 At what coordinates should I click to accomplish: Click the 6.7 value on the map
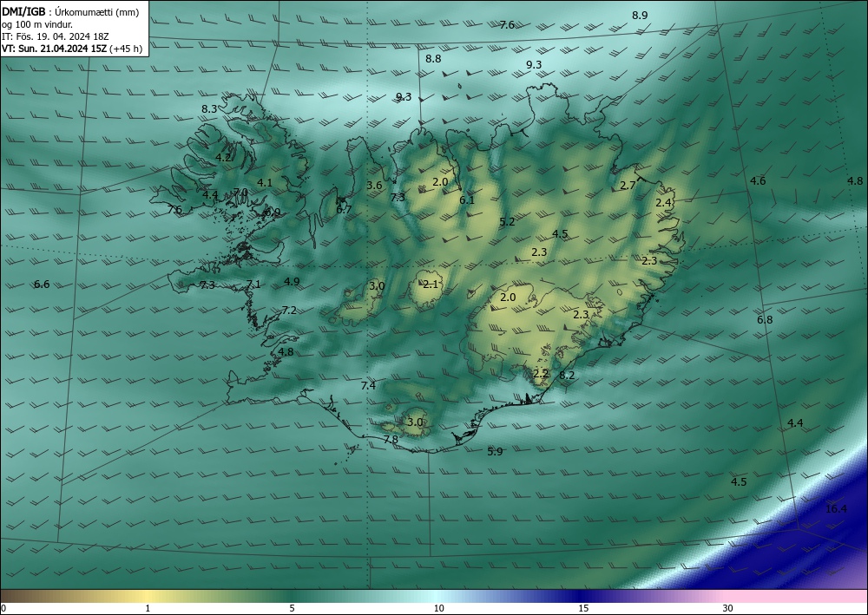point(344,209)
